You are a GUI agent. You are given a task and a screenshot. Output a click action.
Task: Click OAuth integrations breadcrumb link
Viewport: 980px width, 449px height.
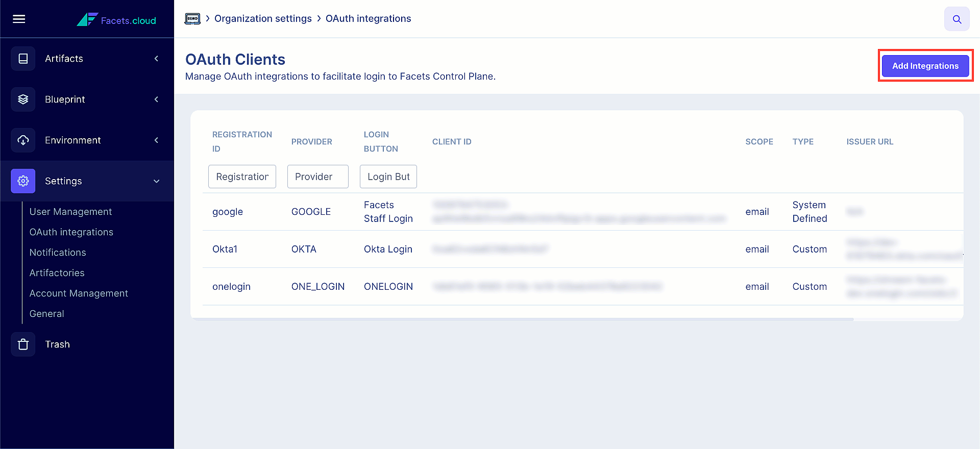(x=369, y=19)
